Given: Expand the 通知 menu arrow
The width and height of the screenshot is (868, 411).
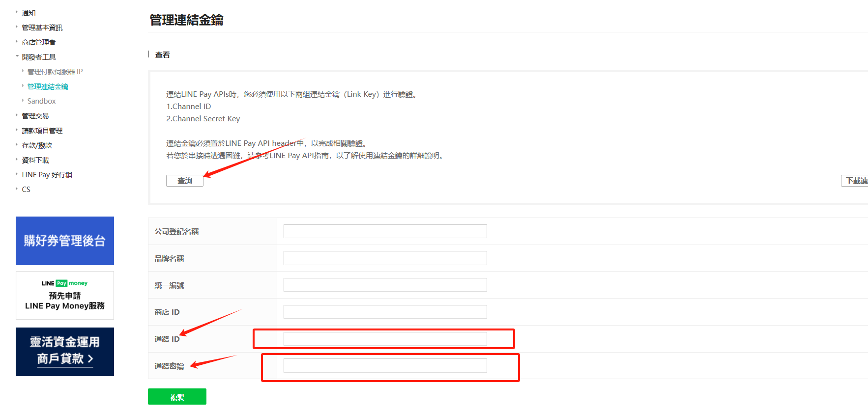Looking at the screenshot, I should [x=17, y=12].
